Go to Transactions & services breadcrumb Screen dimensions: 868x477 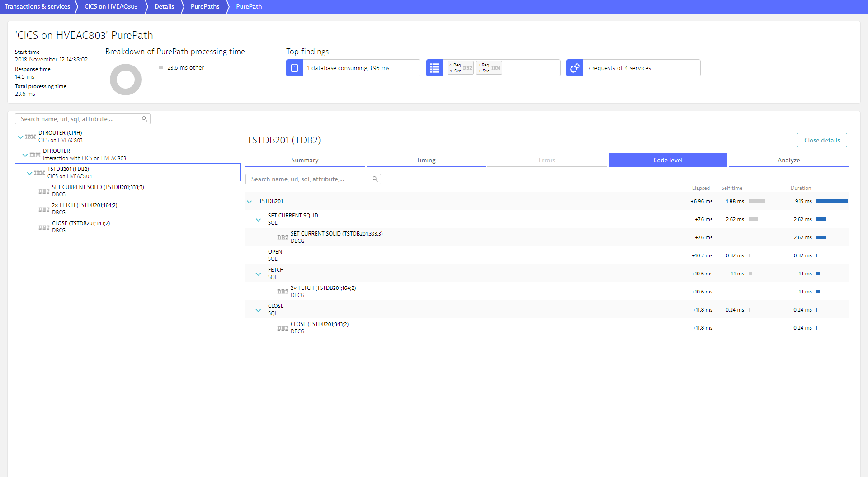(x=37, y=6)
